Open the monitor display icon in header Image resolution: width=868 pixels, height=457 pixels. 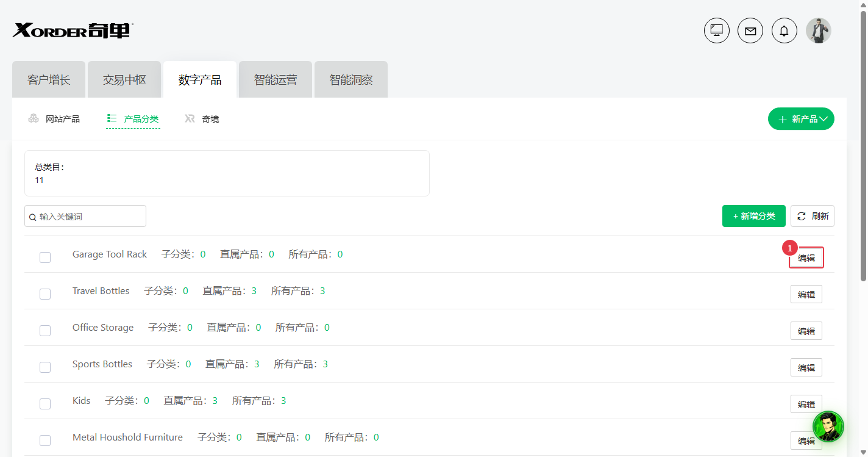[x=717, y=31]
